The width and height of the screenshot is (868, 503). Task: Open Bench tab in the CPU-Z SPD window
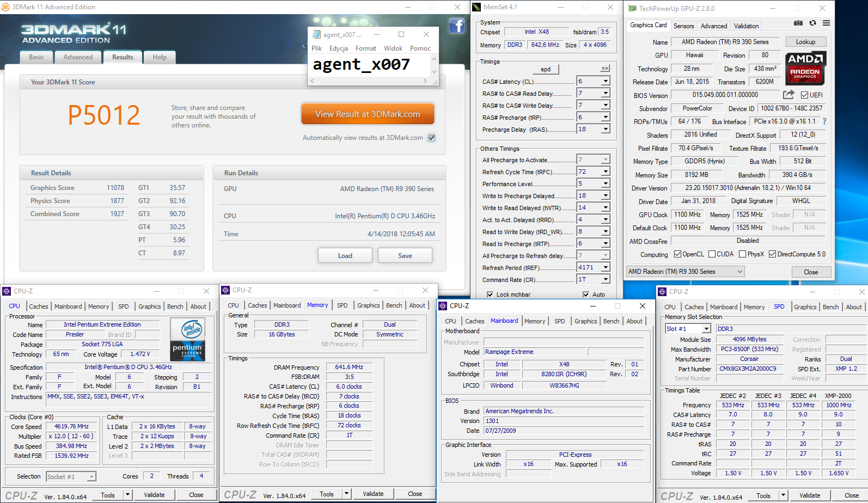[830, 307]
